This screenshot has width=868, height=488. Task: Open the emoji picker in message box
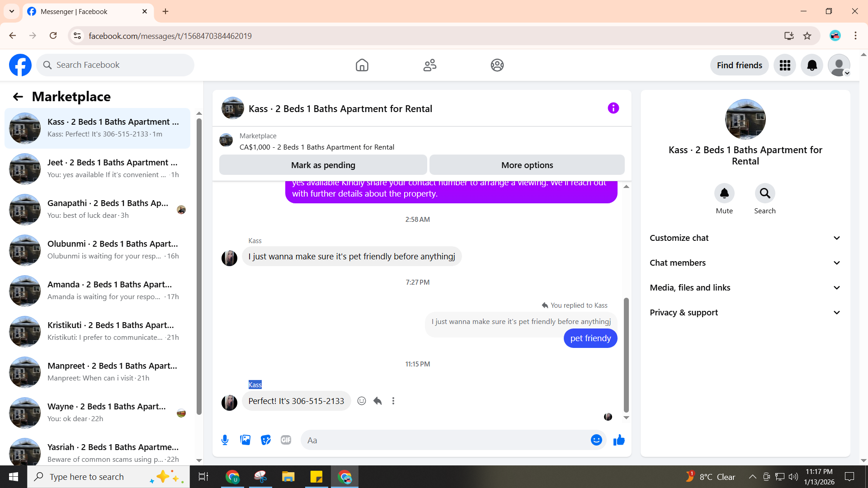click(x=596, y=440)
